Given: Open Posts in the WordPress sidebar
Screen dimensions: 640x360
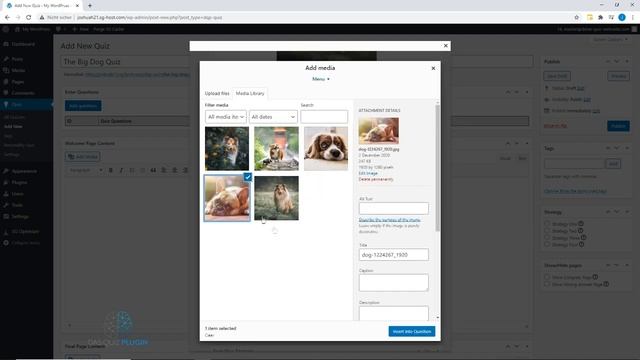Looking at the screenshot, I should click(x=17, y=59).
